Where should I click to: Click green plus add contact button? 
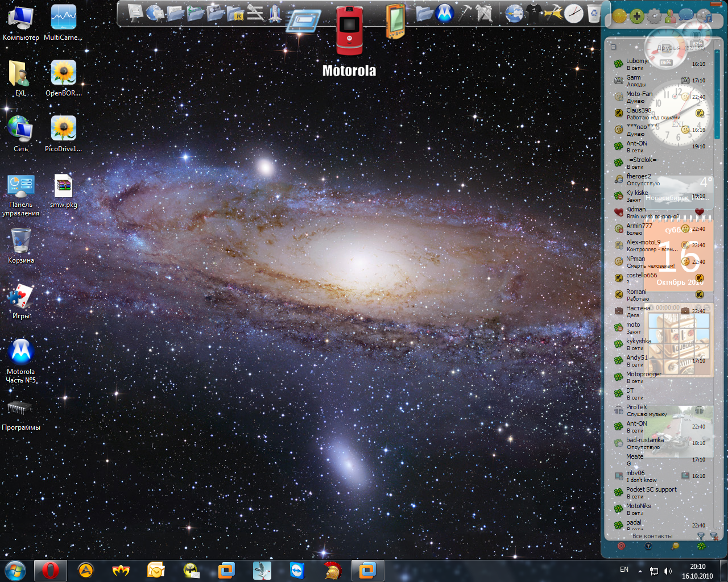(x=637, y=16)
